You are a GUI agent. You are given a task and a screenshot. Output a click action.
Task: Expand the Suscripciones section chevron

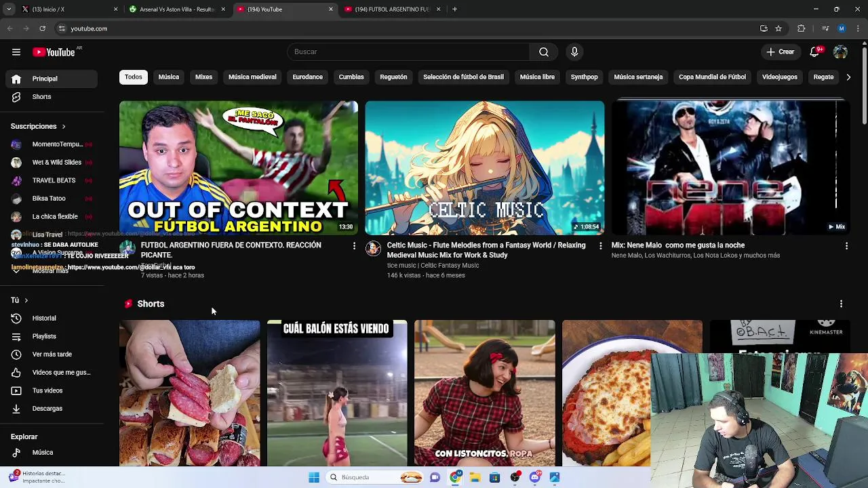coord(64,126)
